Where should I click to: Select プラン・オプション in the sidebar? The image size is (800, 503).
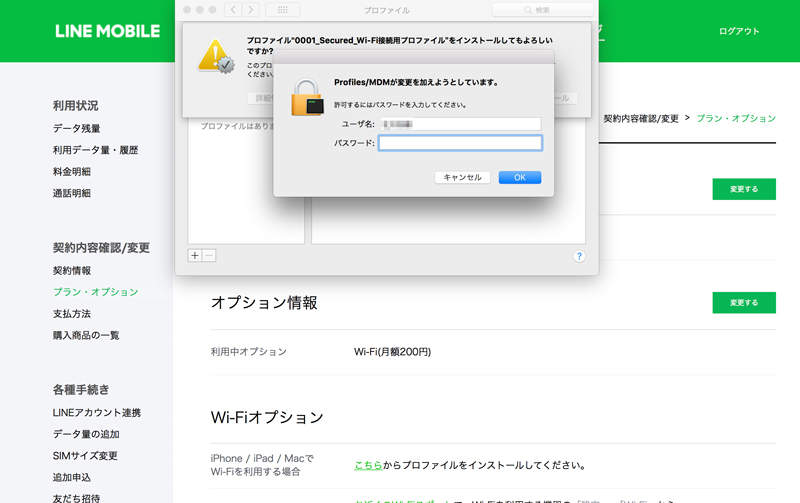click(95, 292)
